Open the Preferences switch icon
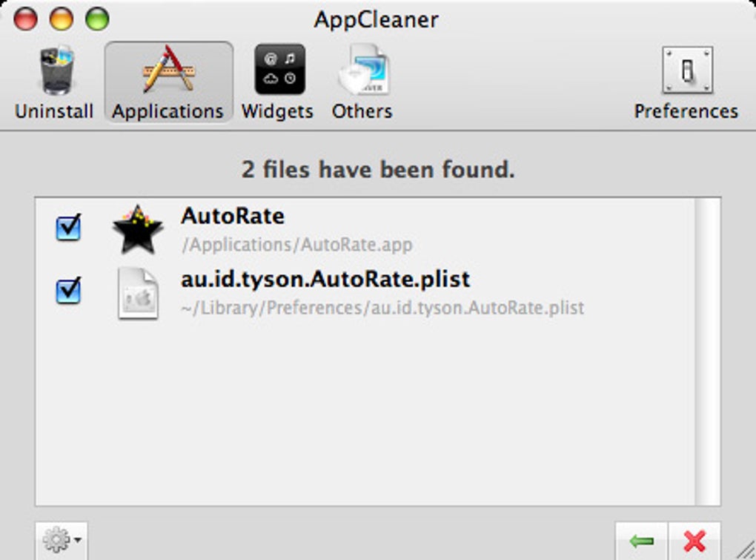756x560 pixels. point(686,71)
